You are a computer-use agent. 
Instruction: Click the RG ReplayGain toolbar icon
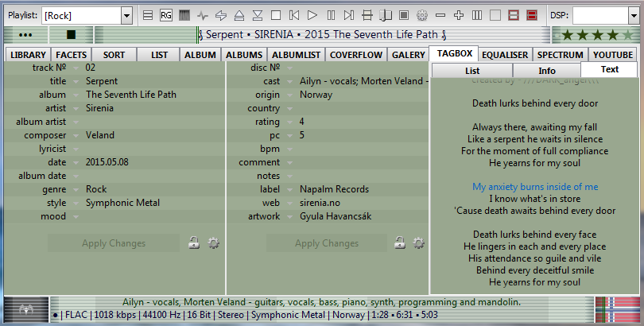(x=166, y=15)
